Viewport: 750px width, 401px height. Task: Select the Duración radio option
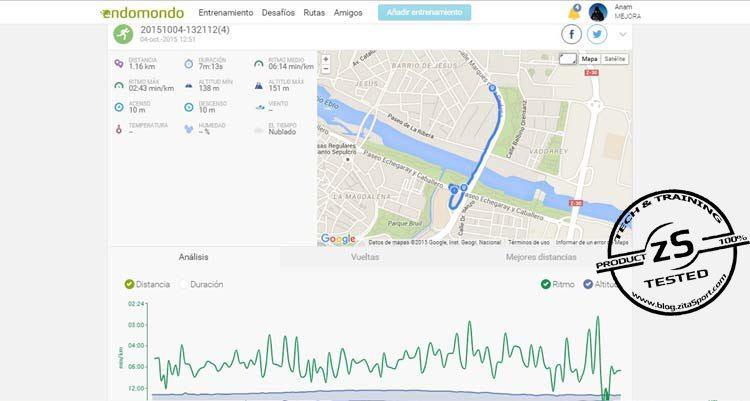[184, 284]
